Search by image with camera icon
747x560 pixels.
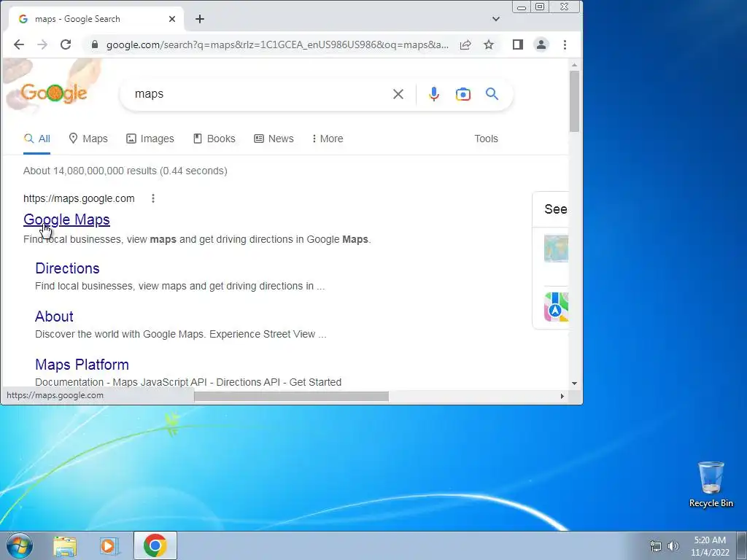point(463,94)
